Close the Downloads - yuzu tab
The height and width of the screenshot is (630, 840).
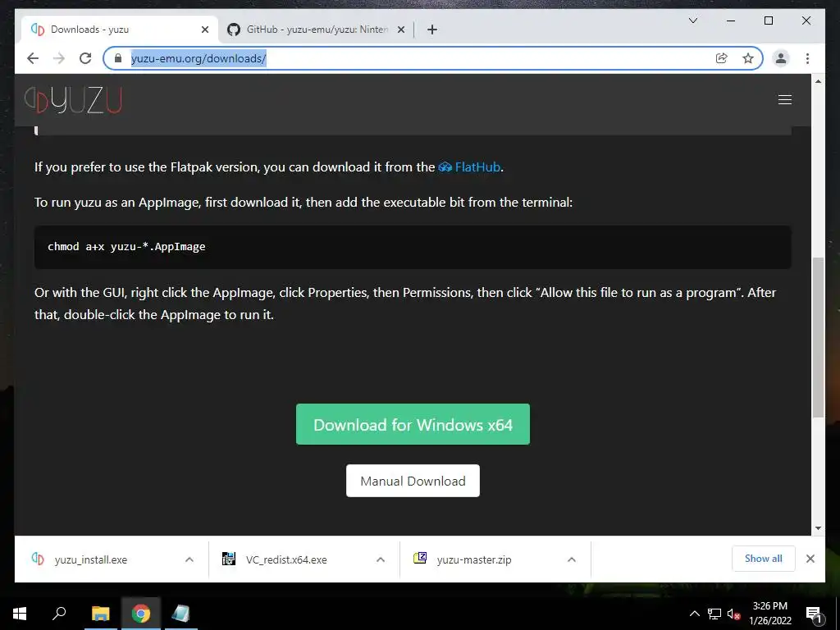[x=204, y=30]
